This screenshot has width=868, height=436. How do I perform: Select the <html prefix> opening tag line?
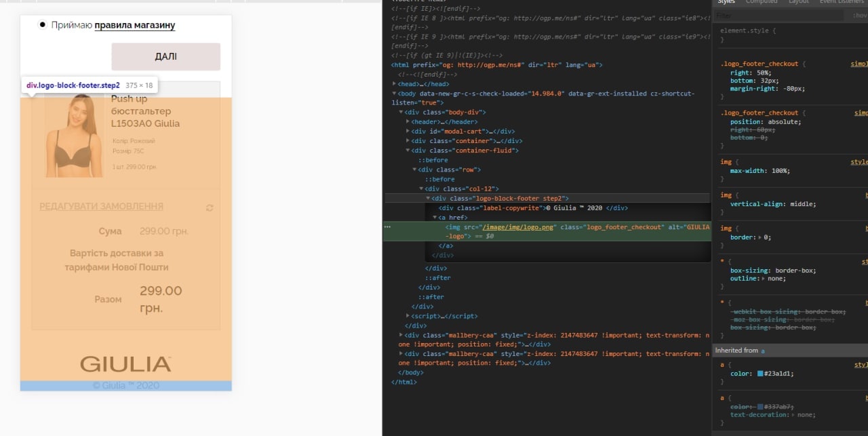tap(497, 65)
